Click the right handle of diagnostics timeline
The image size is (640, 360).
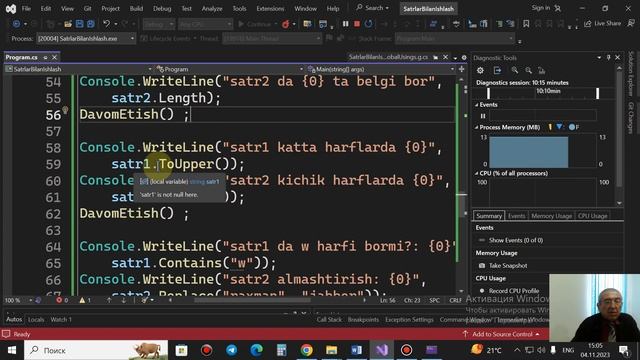(597, 93)
